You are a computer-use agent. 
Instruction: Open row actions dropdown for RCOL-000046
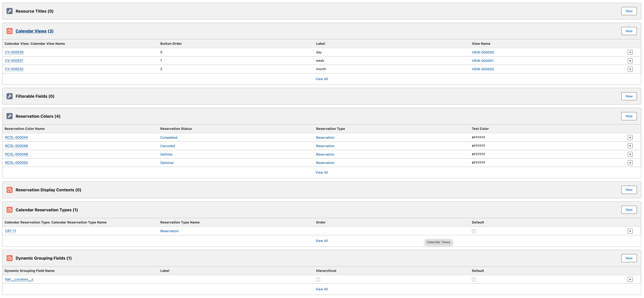pyautogui.click(x=630, y=146)
